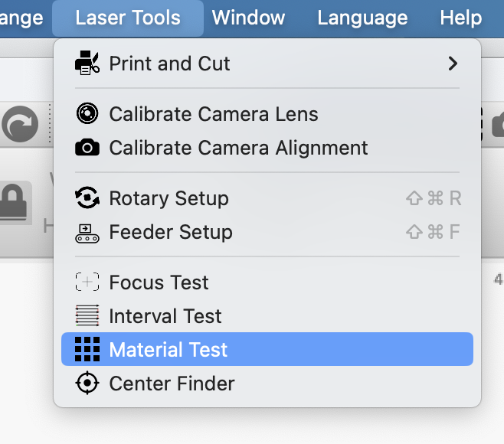Toggle the lock aspect ratio button
The image size is (504, 444).
click(15, 202)
